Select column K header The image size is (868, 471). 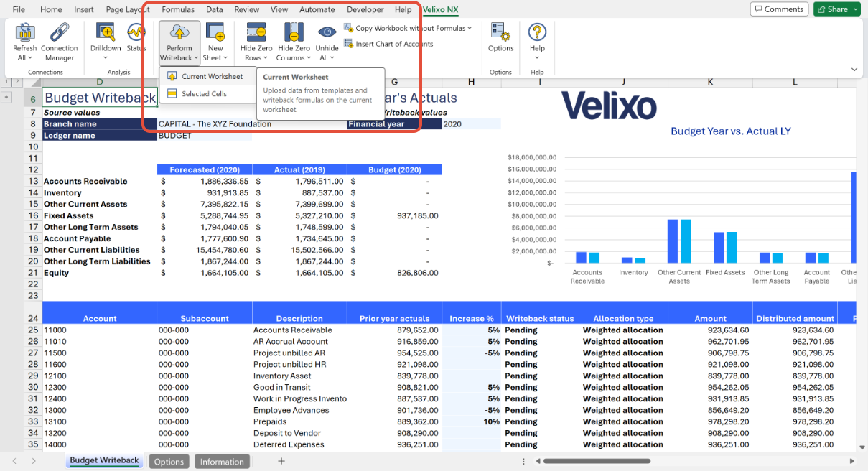click(710, 82)
